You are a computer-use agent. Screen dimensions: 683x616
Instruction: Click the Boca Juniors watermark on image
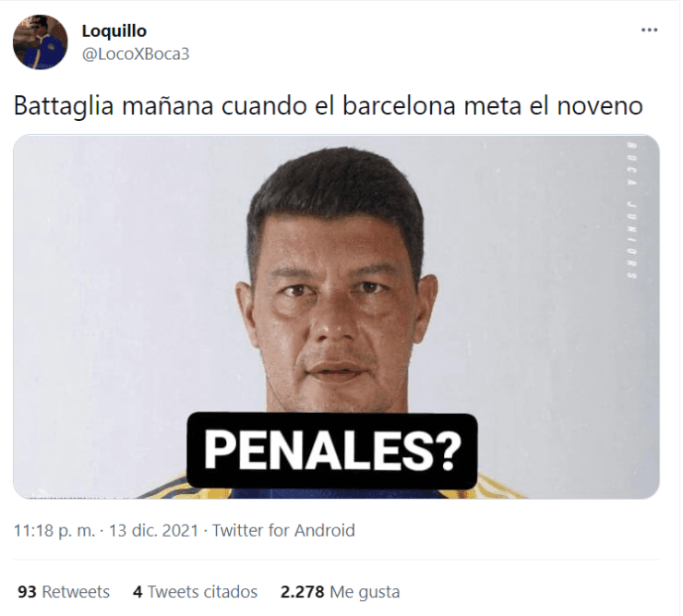[x=631, y=211]
